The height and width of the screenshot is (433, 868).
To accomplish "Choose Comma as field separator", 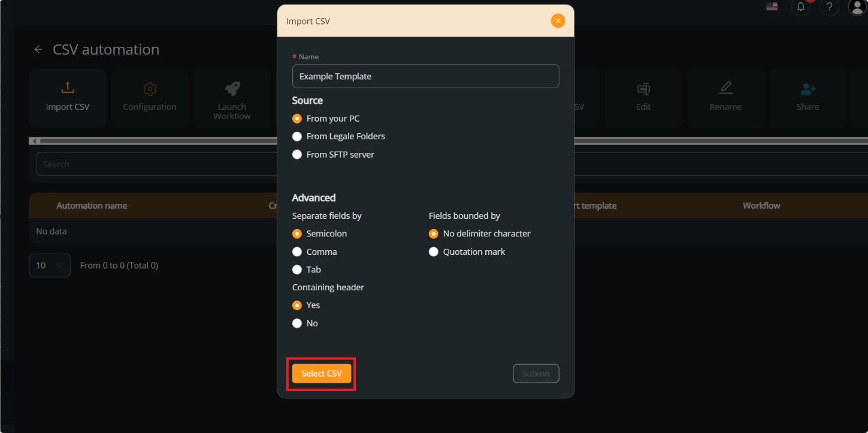I will click(x=297, y=251).
